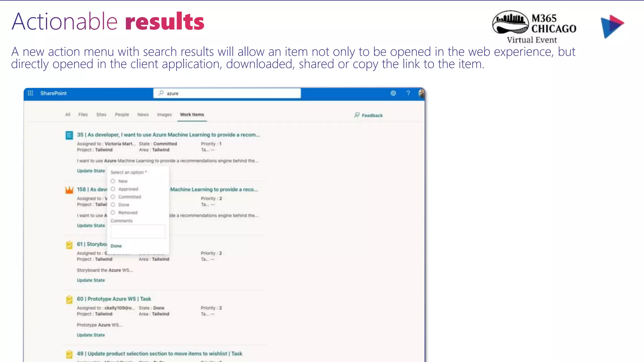Image resolution: width=644 pixels, height=362 pixels.
Task: Switch to the People search tab
Action: point(122,114)
